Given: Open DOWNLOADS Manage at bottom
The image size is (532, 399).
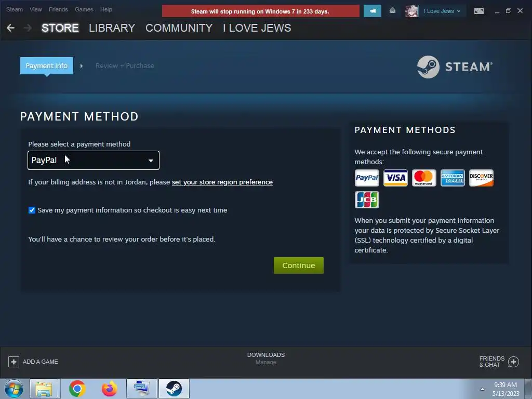Looking at the screenshot, I should coord(266,358).
